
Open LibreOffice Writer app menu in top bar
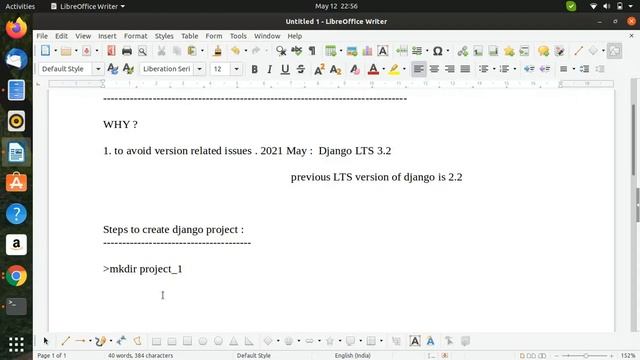[88, 6]
